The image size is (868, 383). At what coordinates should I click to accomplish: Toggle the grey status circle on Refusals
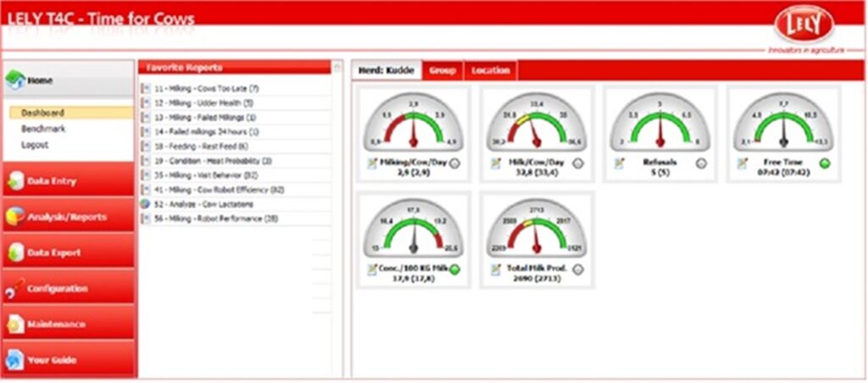(701, 164)
